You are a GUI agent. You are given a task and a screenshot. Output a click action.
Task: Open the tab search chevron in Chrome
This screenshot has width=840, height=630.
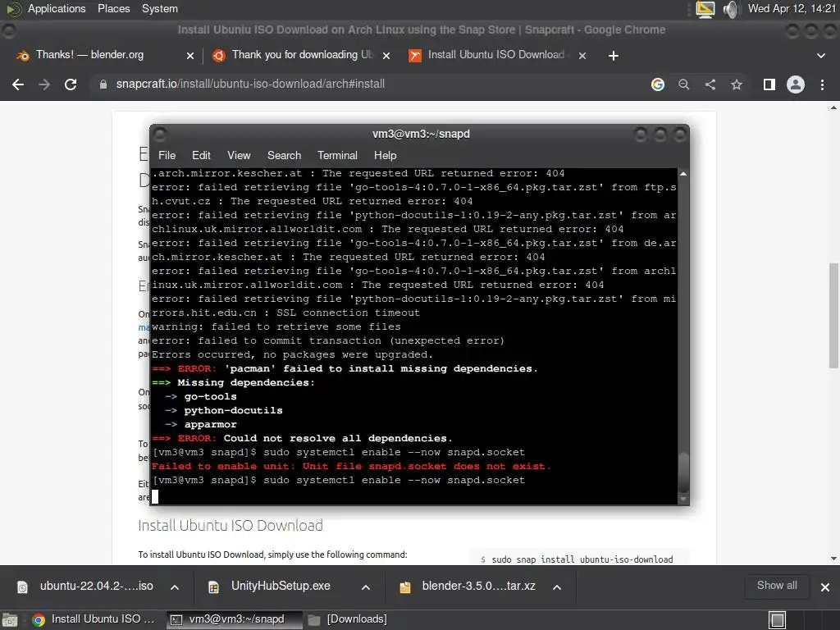(820, 56)
